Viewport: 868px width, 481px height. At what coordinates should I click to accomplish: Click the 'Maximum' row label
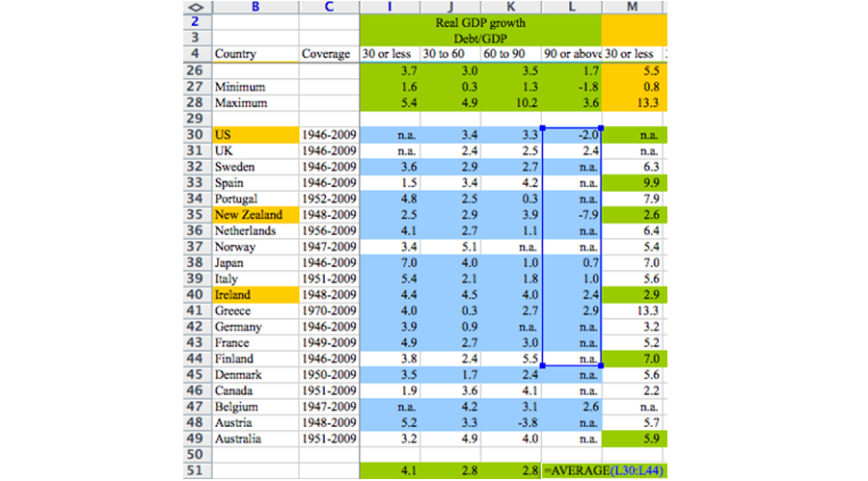(256, 103)
